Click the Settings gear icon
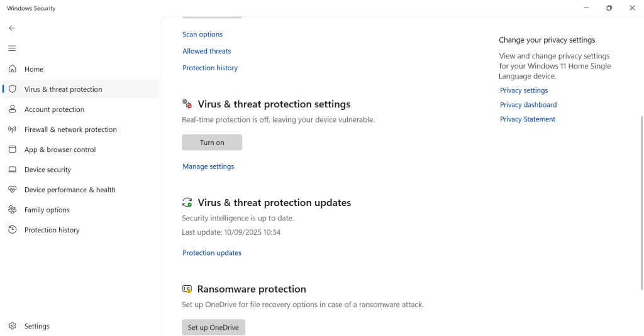The height and width of the screenshot is (336, 644). [12, 326]
